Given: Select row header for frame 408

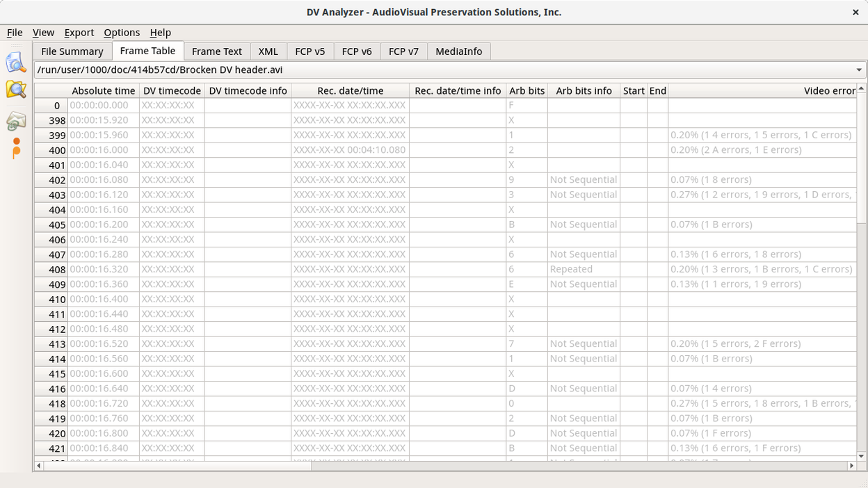Looking at the screenshot, I should [x=51, y=270].
